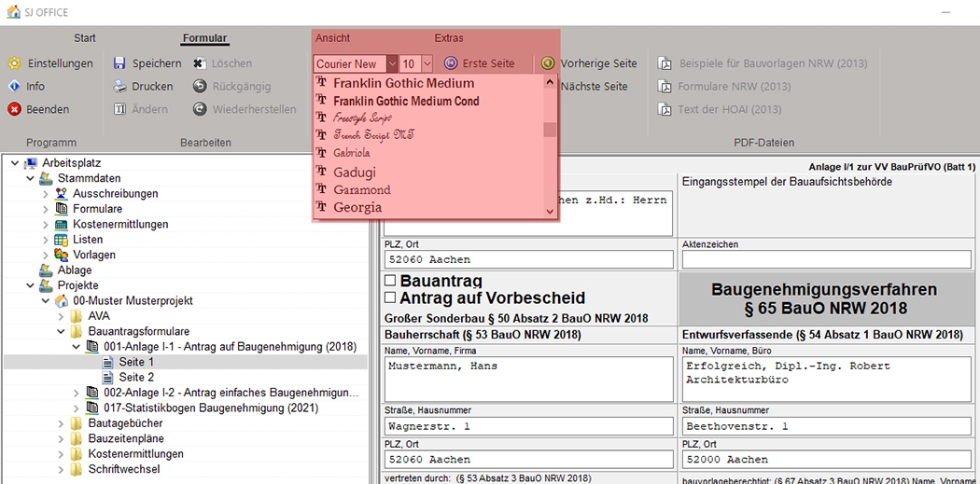Click the Ändern text icon
Image resolution: width=980 pixels, height=484 pixels.
tap(119, 109)
